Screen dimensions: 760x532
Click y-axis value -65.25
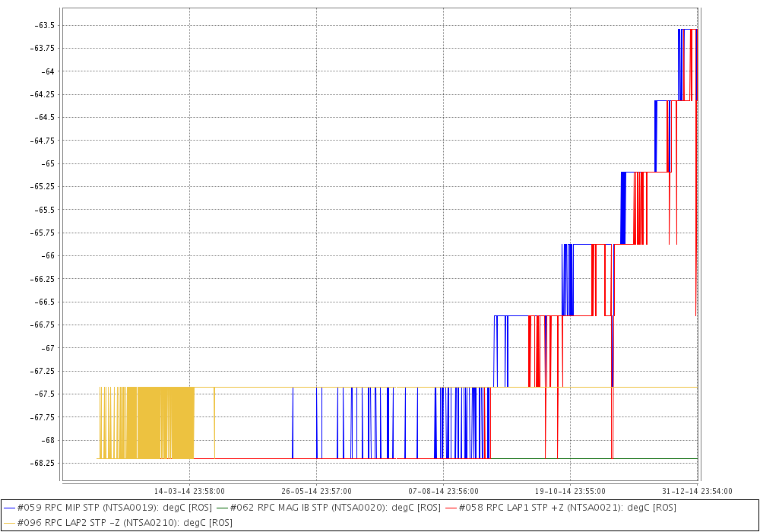pos(42,186)
